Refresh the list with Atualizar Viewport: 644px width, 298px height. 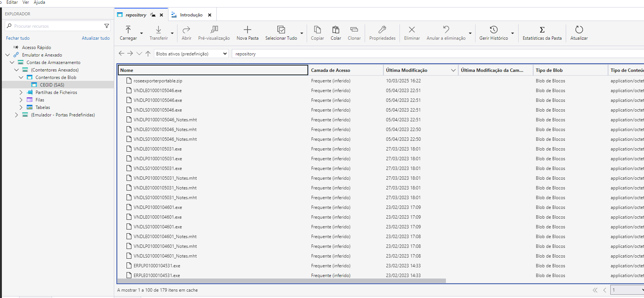coord(579,33)
